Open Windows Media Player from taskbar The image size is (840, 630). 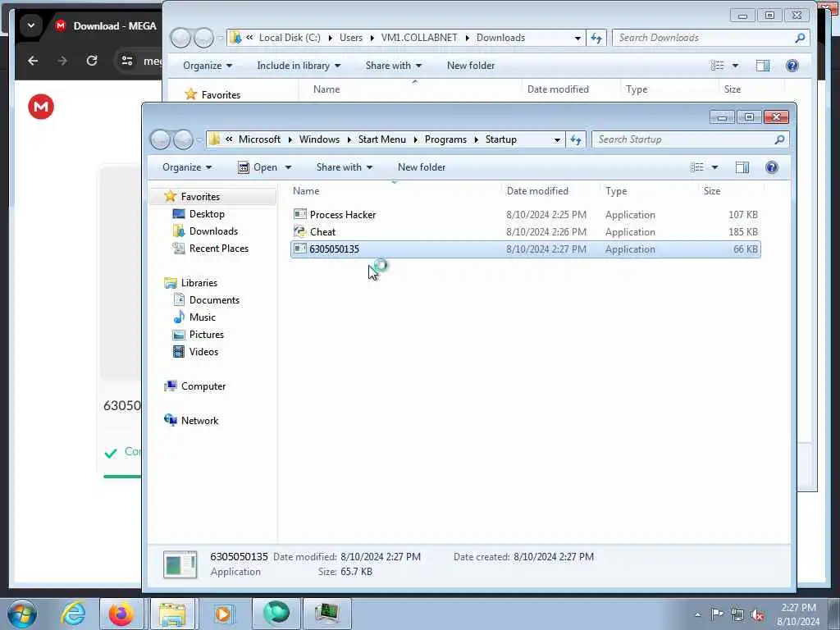tap(223, 614)
